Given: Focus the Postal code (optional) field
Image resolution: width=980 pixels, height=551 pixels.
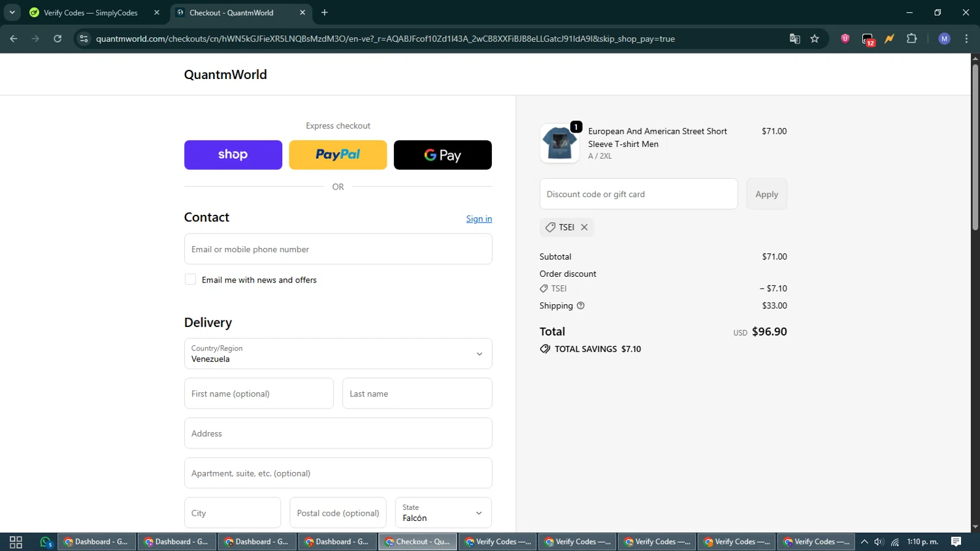Looking at the screenshot, I should pos(338,513).
